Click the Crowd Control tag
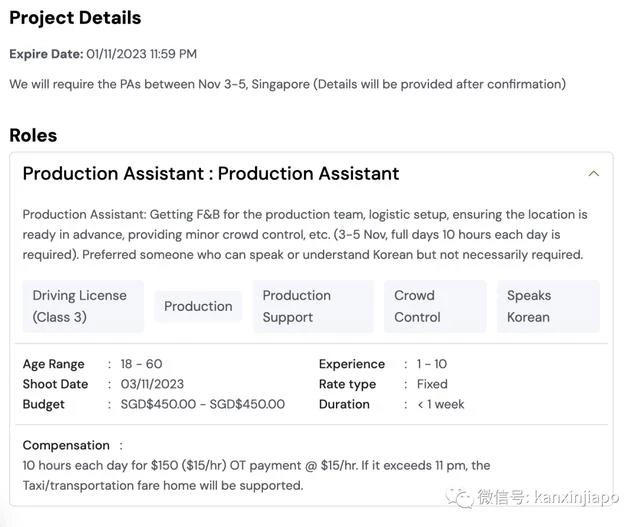Image resolution: width=640 pixels, height=527 pixels. [x=435, y=306]
